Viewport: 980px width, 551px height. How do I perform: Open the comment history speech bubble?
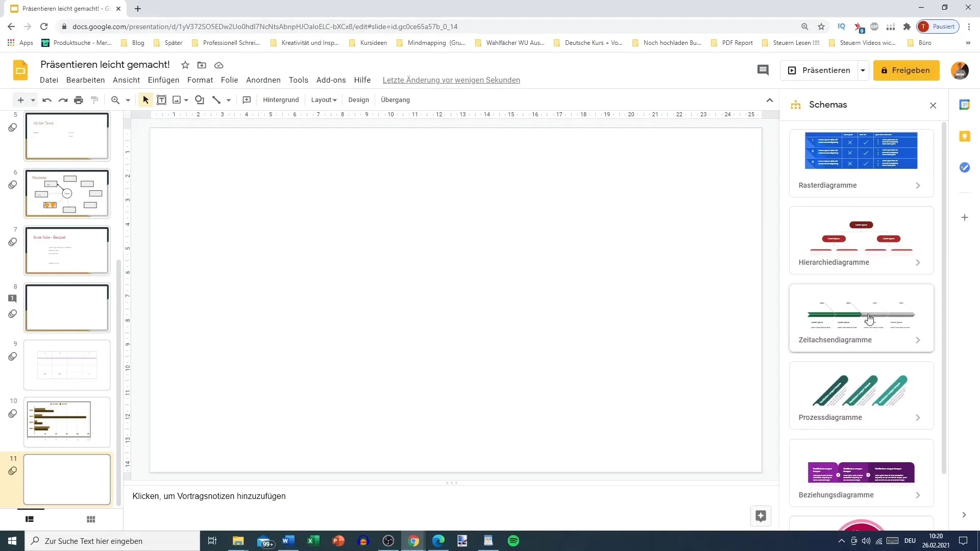[763, 70]
